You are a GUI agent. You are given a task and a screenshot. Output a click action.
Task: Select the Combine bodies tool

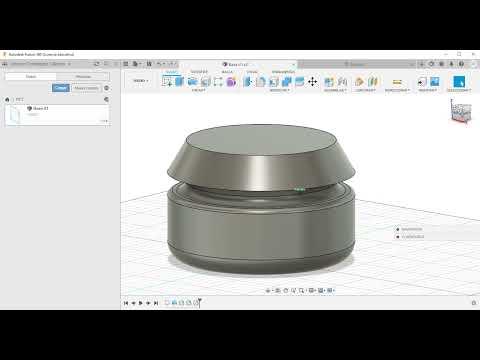click(287, 81)
